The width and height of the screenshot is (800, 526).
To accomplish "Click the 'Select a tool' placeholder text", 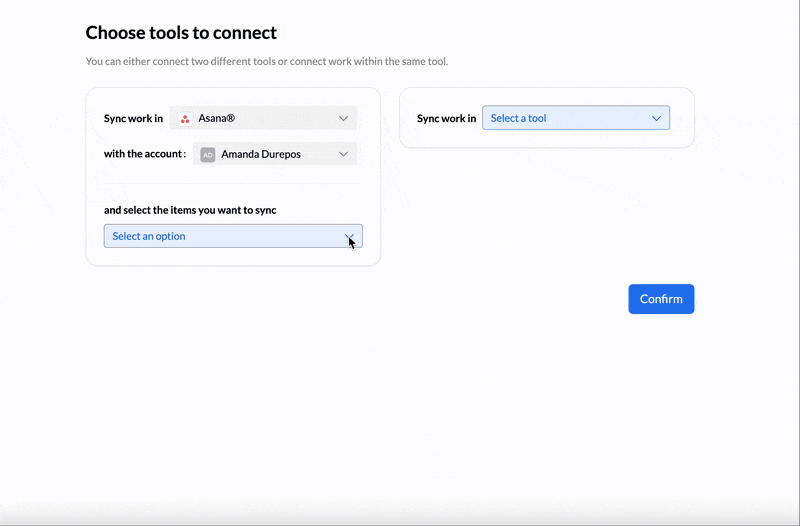I will point(518,119).
